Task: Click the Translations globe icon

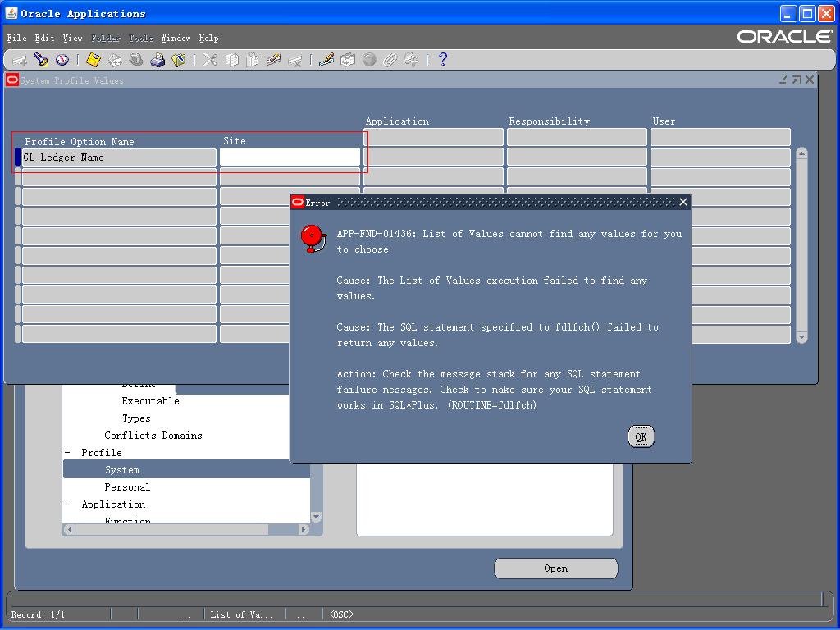Action: 369,60
